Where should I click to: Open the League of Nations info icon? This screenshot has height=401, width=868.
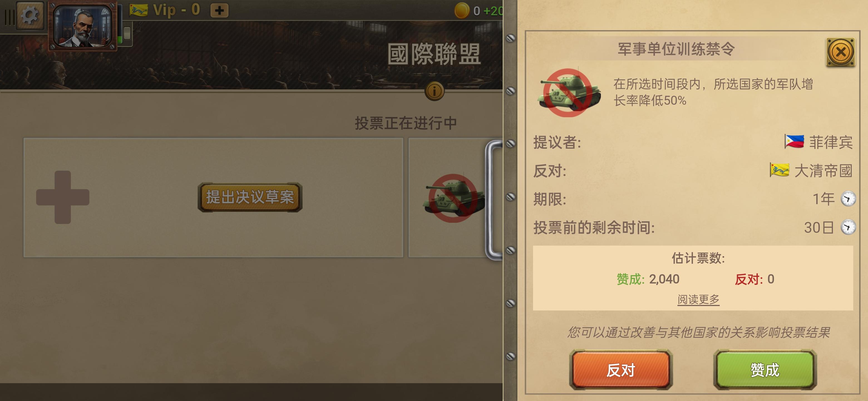(x=434, y=91)
